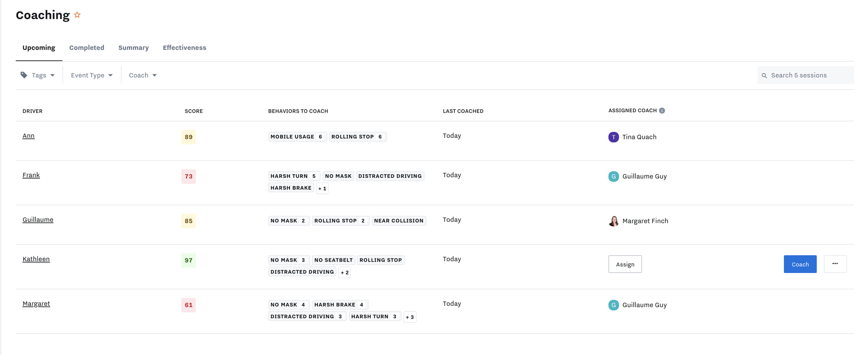Open the Summary tab
868x355 pixels.
tap(133, 48)
